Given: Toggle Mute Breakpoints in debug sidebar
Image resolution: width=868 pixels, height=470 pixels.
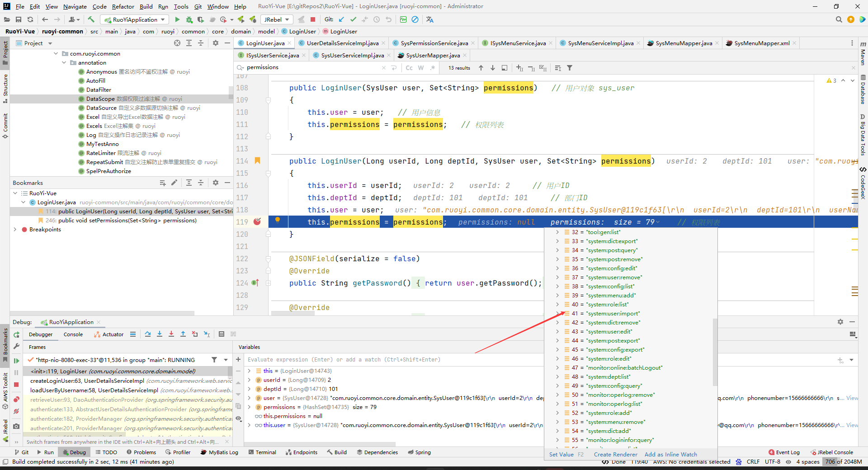Looking at the screenshot, I should click(x=16, y=411).
